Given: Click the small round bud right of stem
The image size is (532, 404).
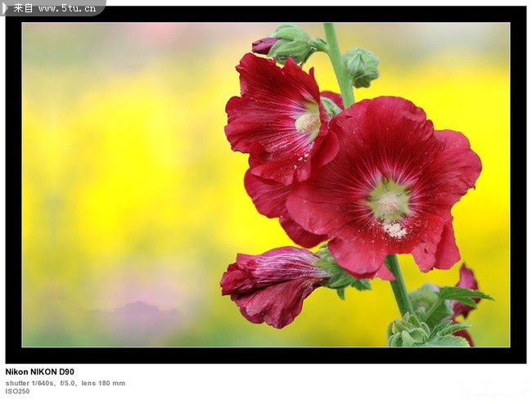Looking at the screenshot, I should [x=362, y=65].
